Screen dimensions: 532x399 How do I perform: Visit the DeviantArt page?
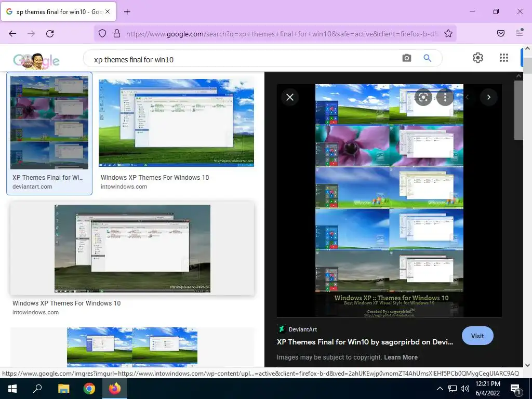coord(477,336)
